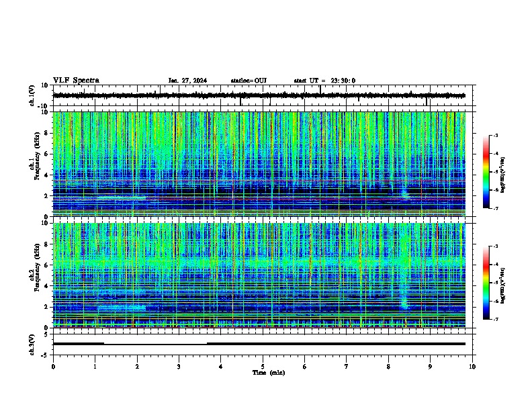Click the "VLF Spectra" plot title
This screenshot has height=411, width=532.
point(76,81)
